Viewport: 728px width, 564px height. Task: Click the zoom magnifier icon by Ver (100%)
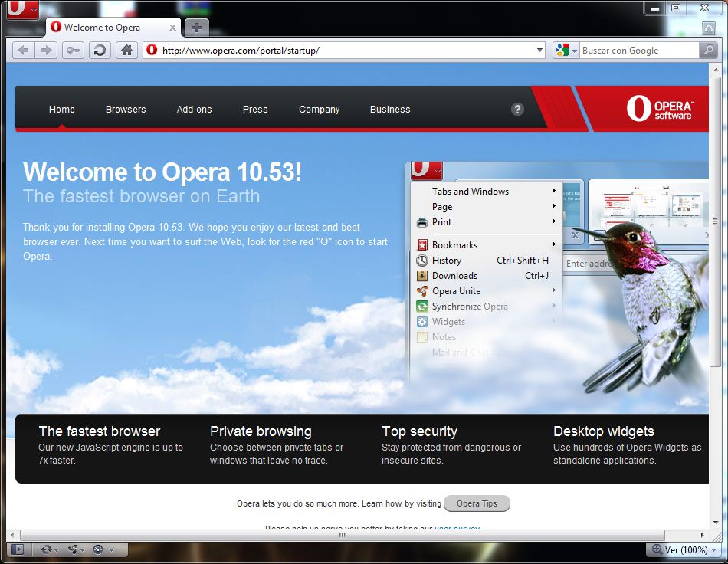[657, 549]
